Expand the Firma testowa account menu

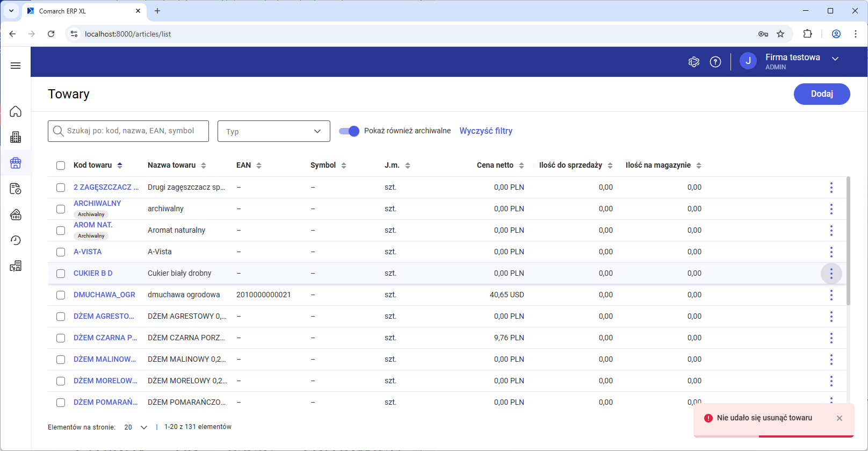(835, 59)
